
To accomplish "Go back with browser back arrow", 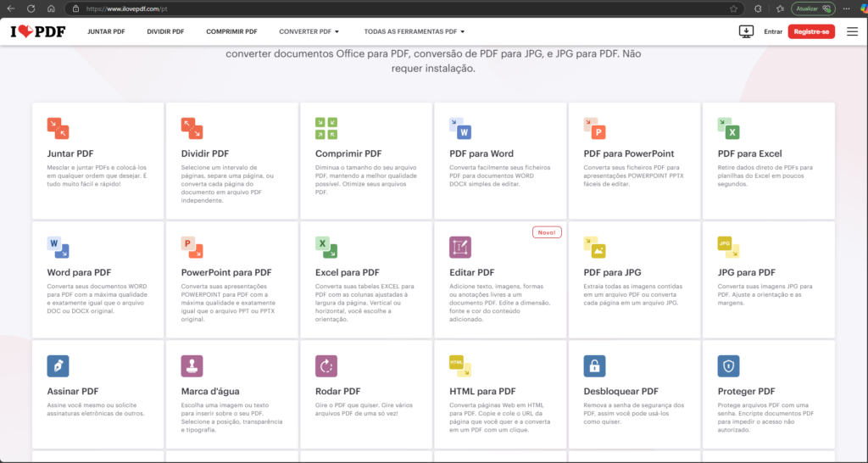I will (x=11, y=8).
